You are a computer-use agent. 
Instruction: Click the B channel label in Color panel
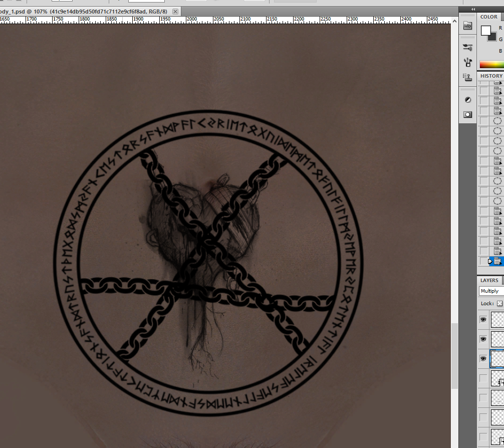tap(500, 51)
